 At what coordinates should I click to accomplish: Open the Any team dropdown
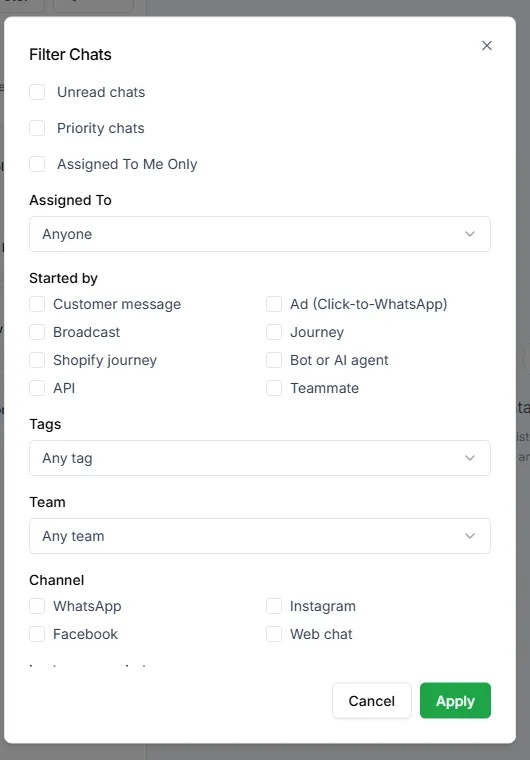click(x=260, y=536)
